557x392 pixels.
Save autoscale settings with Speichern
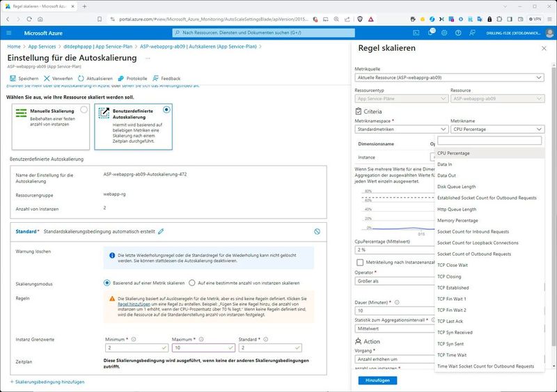(24, 79)
